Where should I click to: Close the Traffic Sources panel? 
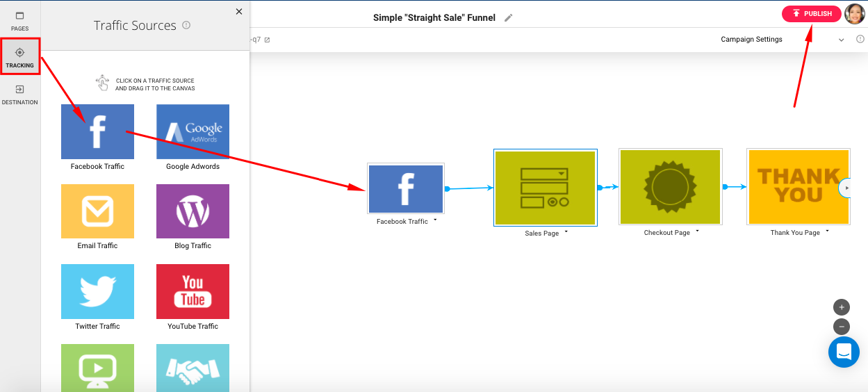[x=239, y=11]
